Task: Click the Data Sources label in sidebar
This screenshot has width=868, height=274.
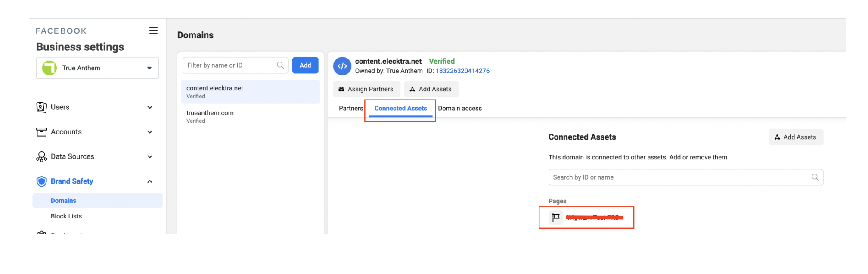Action: pyautogui.click(x=72, y=157)
